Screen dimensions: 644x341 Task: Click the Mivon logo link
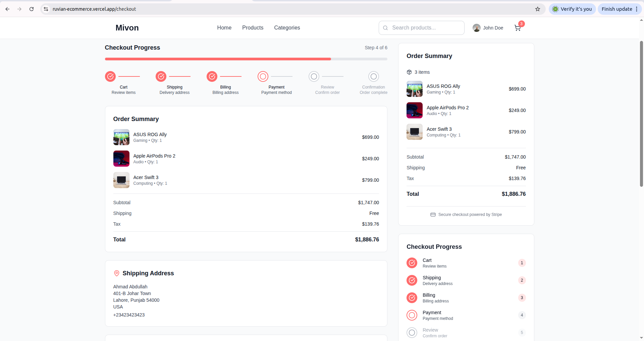click(127, 28)
